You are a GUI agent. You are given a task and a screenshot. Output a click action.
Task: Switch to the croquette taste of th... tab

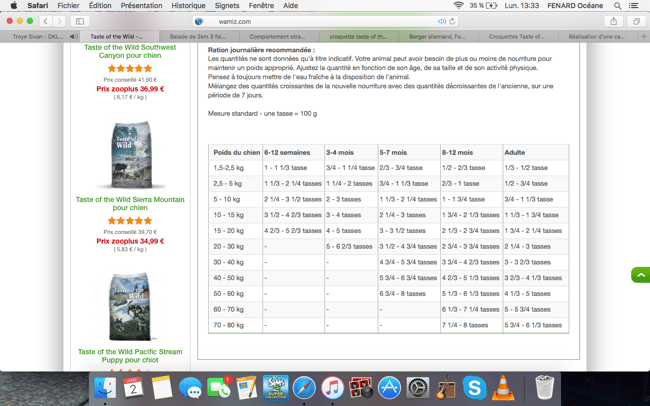click(358, 36)
